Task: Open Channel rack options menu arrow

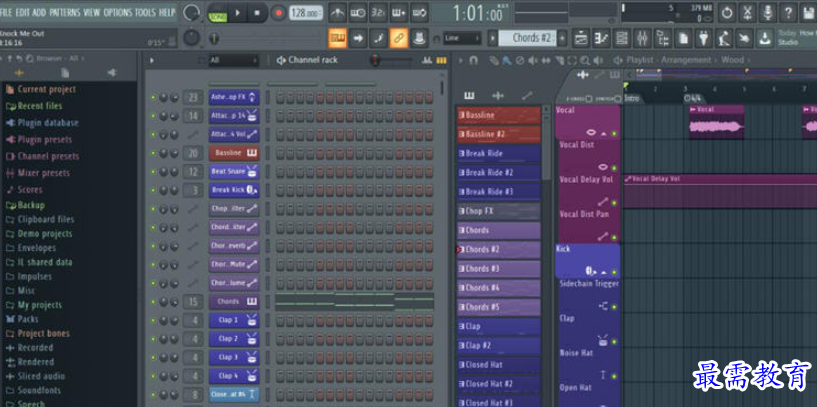Action: [152, 60]
